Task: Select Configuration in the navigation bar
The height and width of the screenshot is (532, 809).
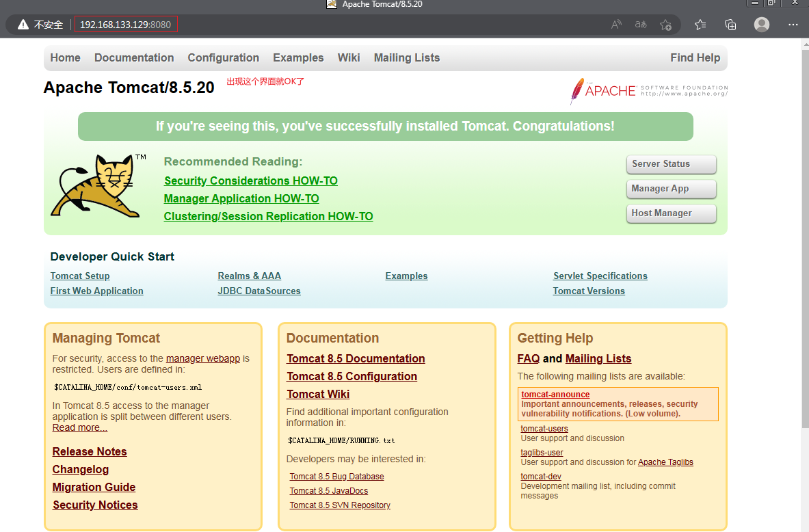Action: pos(224,58)
